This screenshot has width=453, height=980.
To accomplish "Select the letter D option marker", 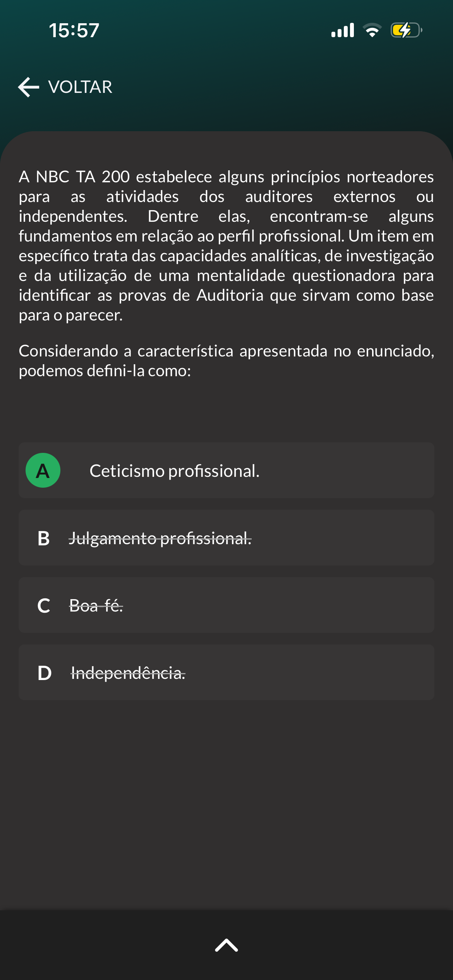I will 45,673.
